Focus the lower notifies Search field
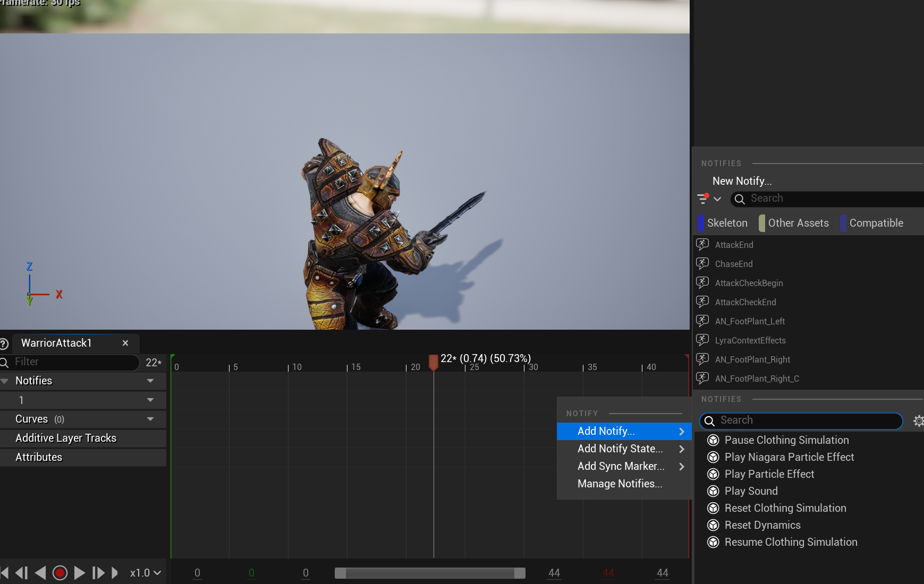This screenshot has width=924, height=584. 801,421
